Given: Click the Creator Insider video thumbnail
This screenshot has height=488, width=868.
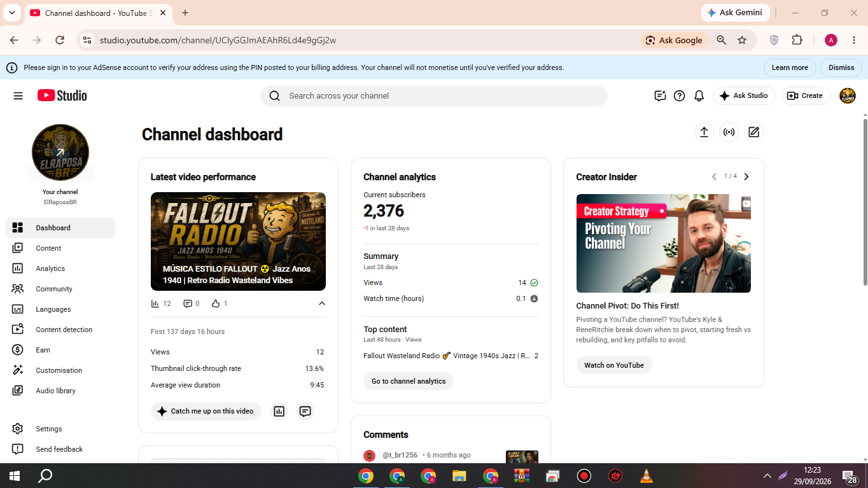Looking at the screenshot, I should pos(664,243).
